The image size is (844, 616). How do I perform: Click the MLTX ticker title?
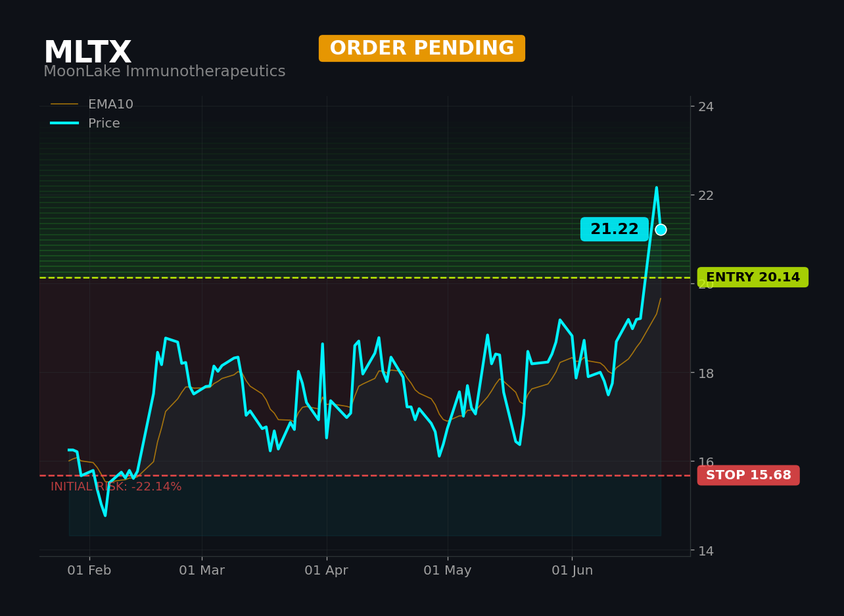click(x=87, y=53)
